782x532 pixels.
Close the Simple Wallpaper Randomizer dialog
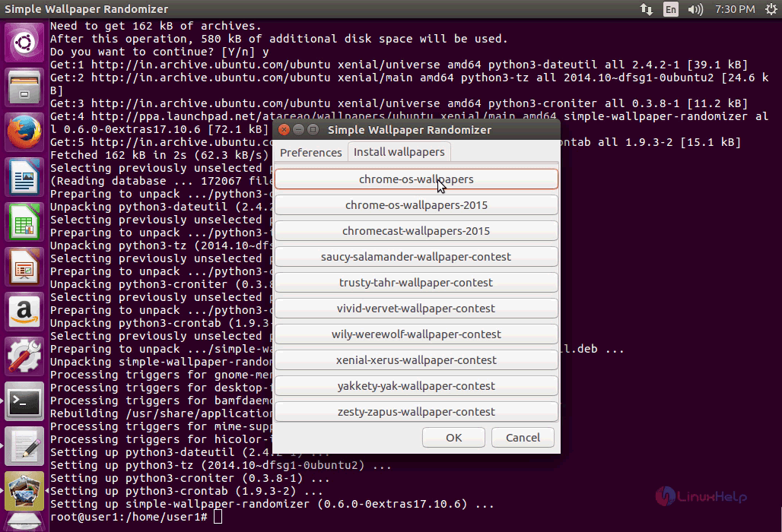pyautogui.click(x=284, y=130)
